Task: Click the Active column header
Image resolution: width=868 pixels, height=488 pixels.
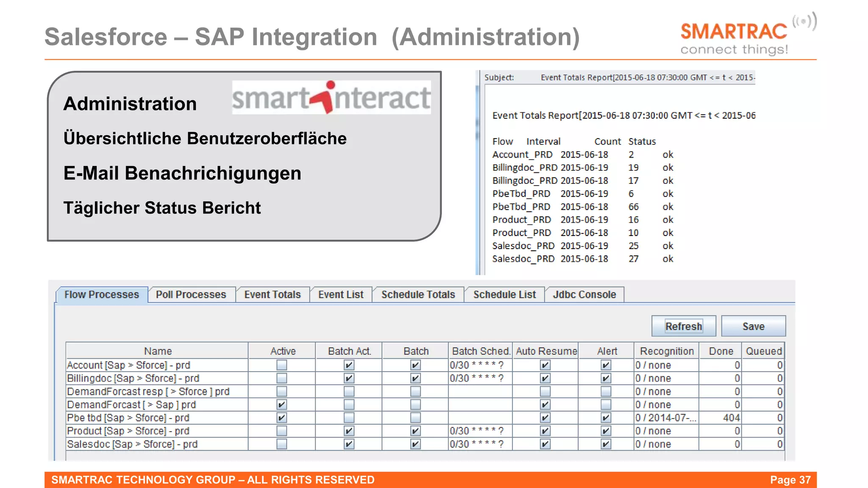Action: click(282, 351)
